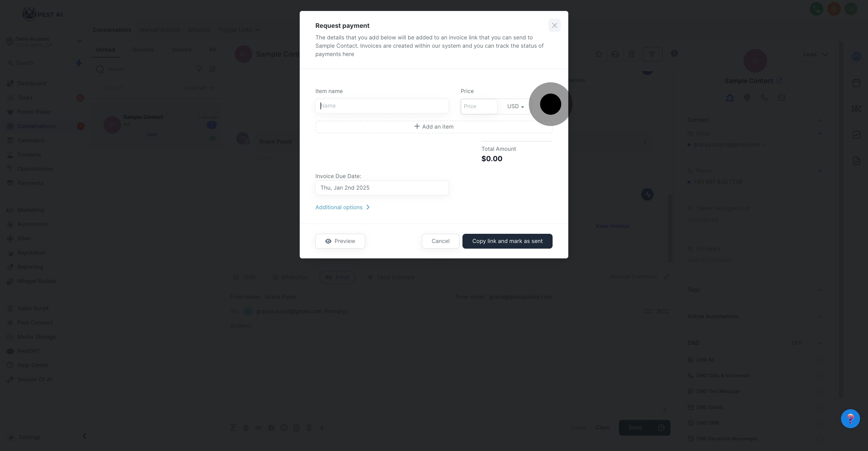Click the request payment dollar icon
The width and height of the screenshot is (868, 451).
pyautogui.click(x=309, y=428)
